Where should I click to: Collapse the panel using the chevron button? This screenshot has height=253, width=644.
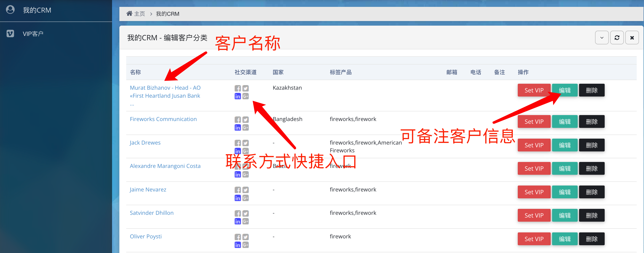[x=602, y=37]
